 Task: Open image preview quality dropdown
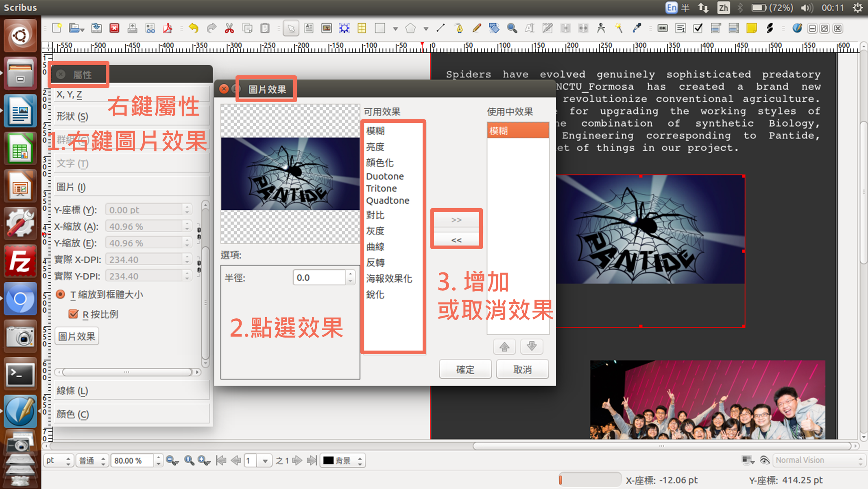[92, 460]
